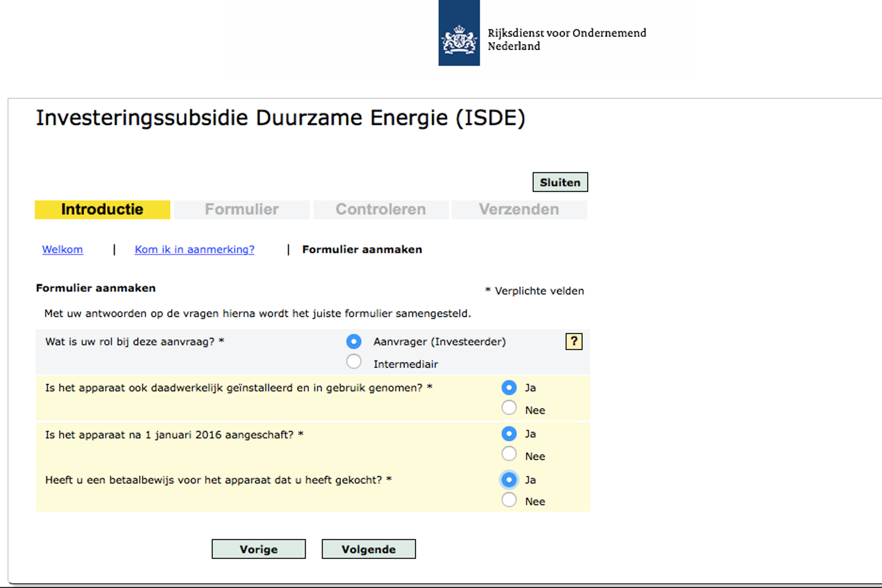Choose Ja for betaalbewijs question
Screen dimensions: 882x588
click(509, 480)
